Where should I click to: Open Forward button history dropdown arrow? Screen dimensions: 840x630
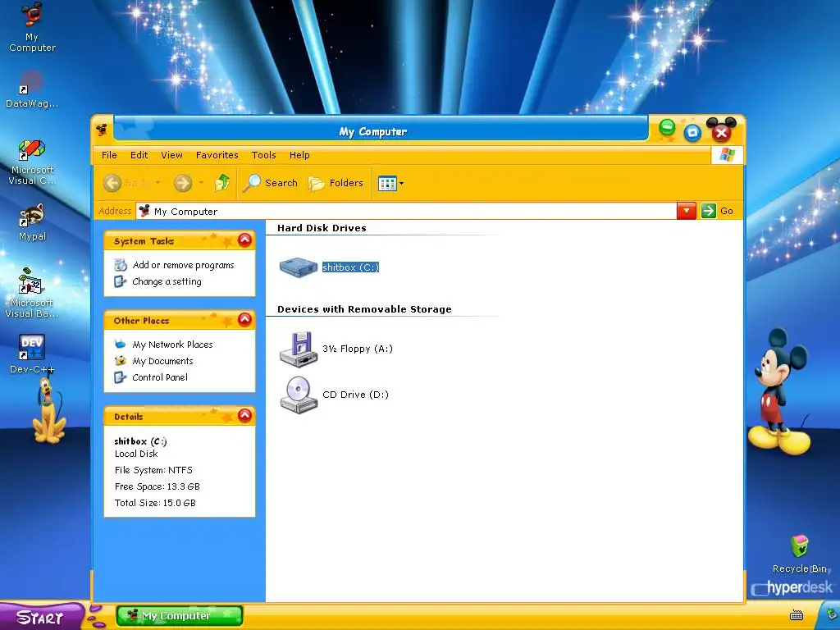click(x=202, y=183)
